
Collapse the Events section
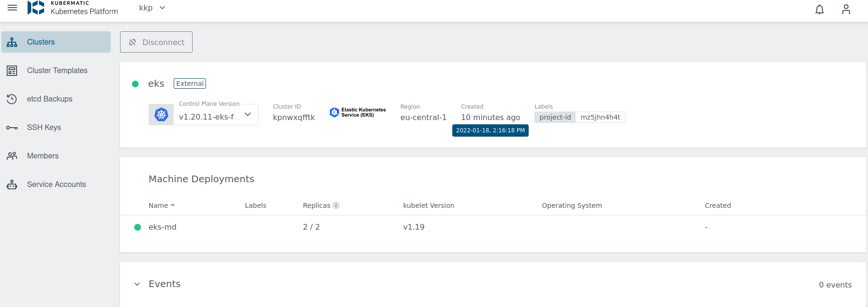(x=137, y=284)
